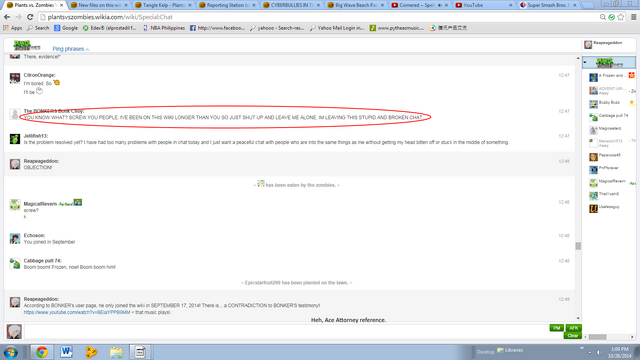Click the browser forward arrow

click(18, 17)
